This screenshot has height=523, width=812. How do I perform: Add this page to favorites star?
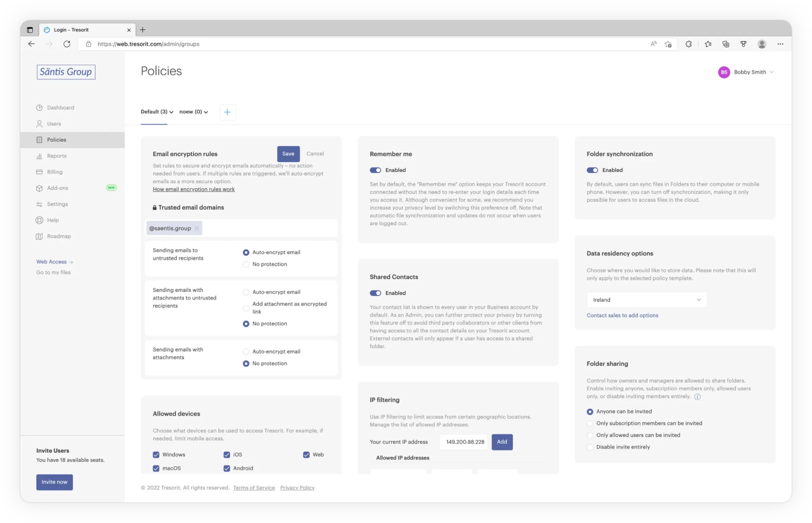tap(668, 44)
